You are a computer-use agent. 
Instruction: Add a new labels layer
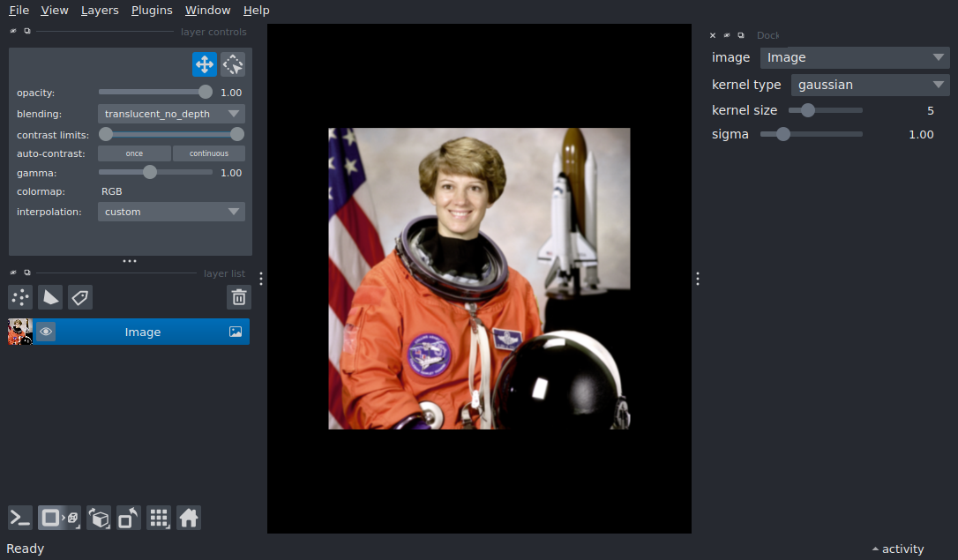click(x=80, y=297)
